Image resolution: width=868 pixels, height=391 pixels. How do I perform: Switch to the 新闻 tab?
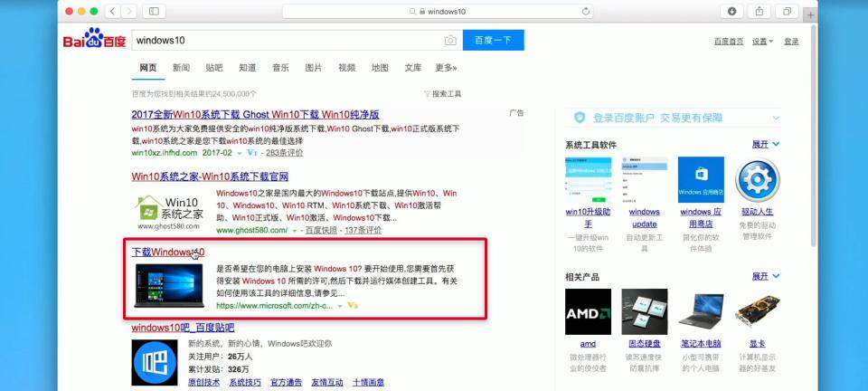coord(181,68)
